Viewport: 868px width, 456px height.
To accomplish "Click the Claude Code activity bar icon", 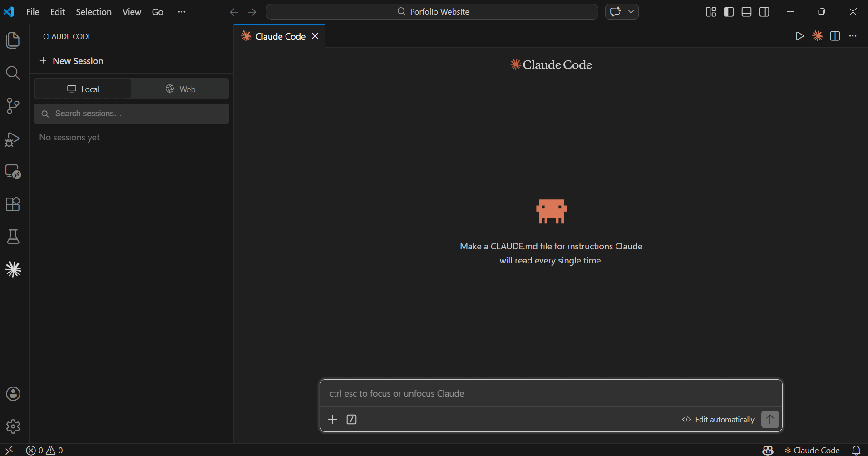I will (x=13, y=269).
